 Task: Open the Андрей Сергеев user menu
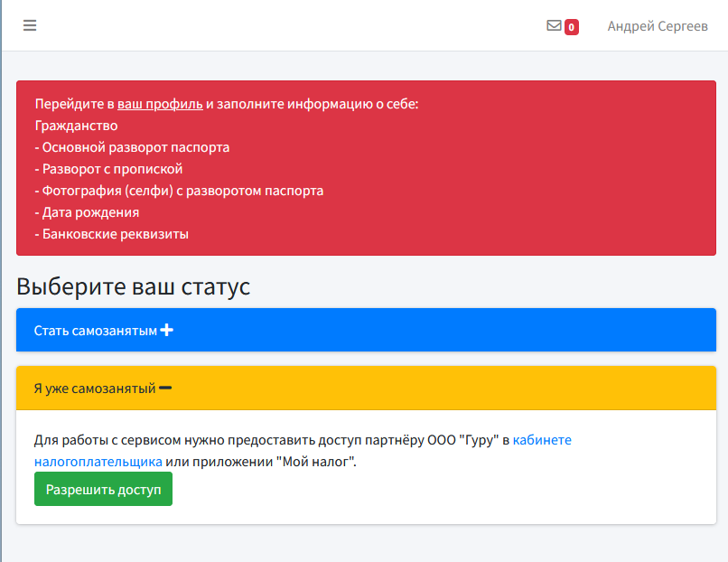tap(657, 26)
